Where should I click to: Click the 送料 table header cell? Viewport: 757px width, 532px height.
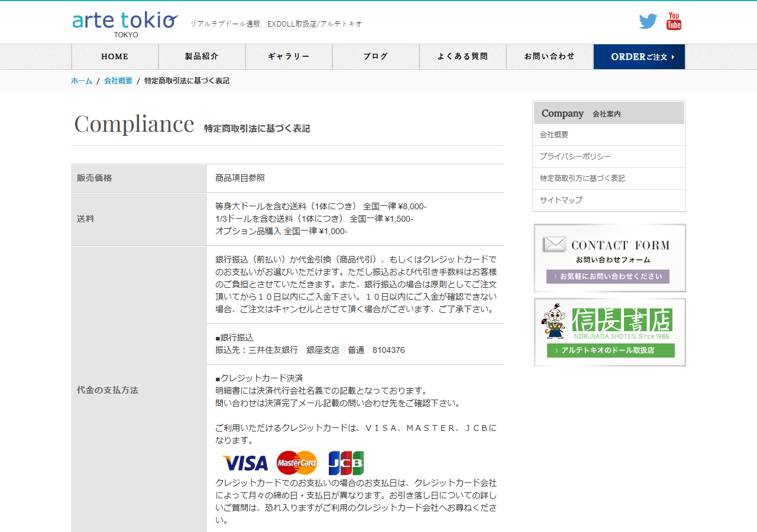click(139, 219)
